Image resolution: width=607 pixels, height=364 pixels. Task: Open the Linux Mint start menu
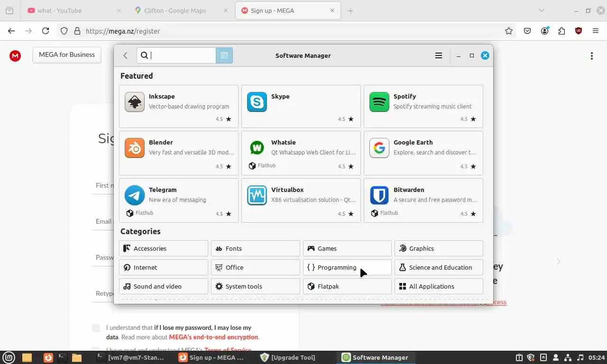(9, 357)
